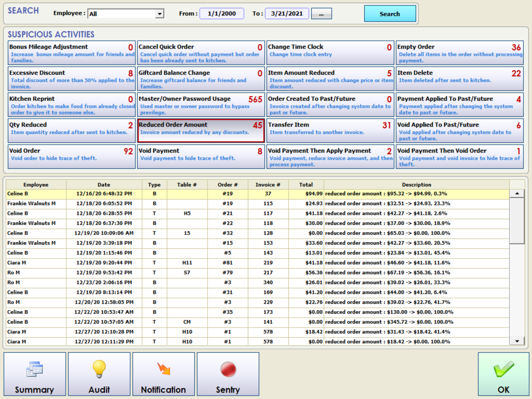Image resolution: width=532 pixels, height=399 pixels.
Task: Sort by Type column header
Action: pyautogui.click(x=154, y=185)
